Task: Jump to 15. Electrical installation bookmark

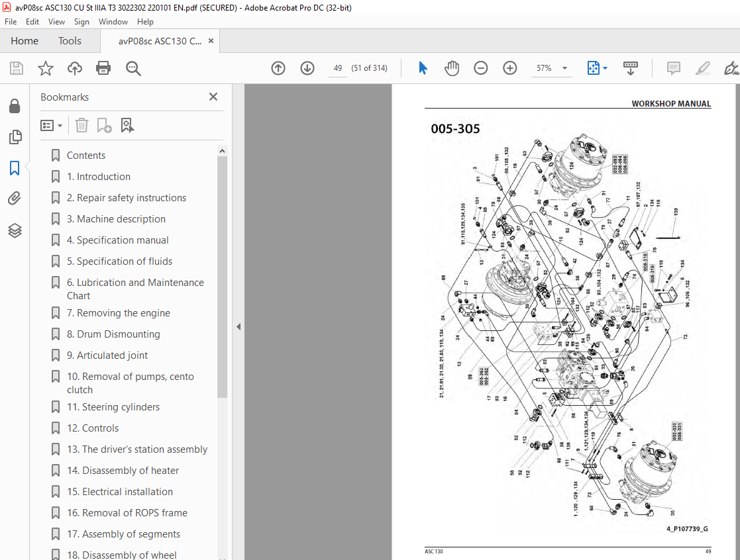Action: (x=120, y=492)
